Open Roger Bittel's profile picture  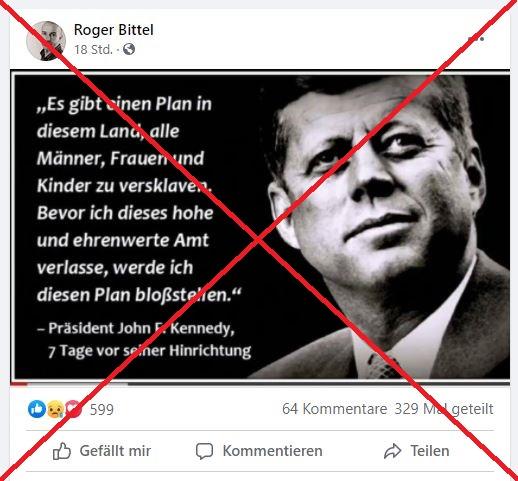tap(46, 41)
